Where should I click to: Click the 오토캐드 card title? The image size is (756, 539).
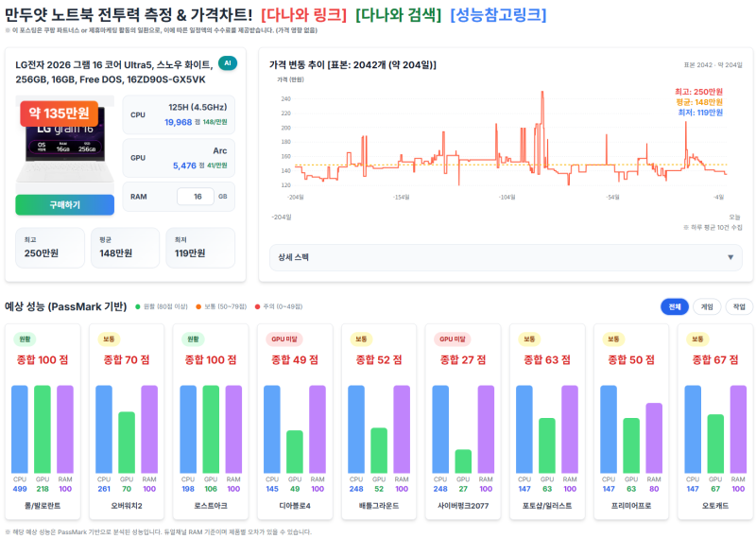tap(715, 506)
